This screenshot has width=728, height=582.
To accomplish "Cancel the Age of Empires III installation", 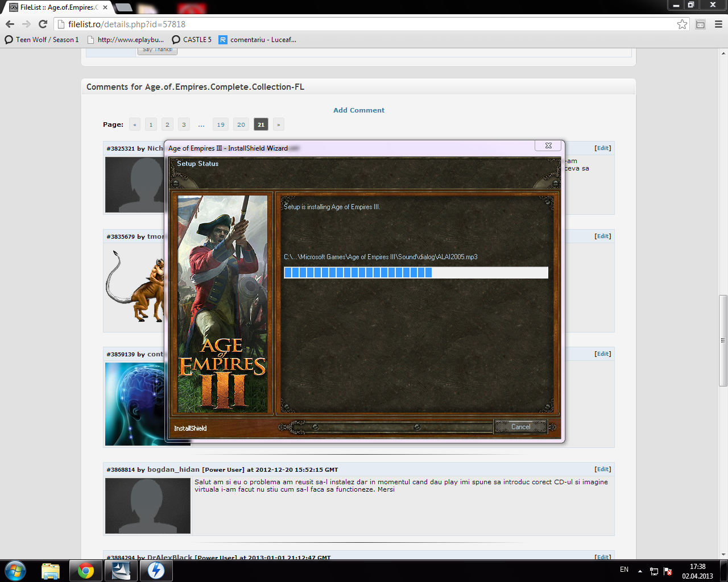I will (x=520, y=427).
